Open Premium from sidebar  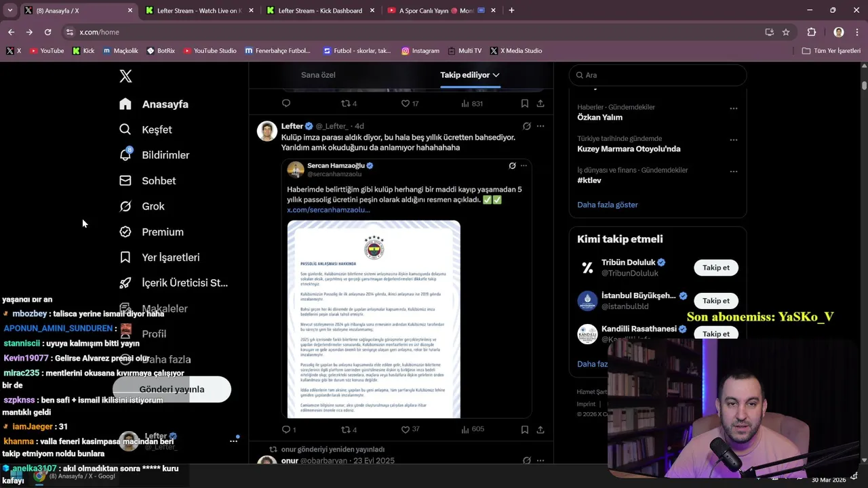[x=152, y=232]
